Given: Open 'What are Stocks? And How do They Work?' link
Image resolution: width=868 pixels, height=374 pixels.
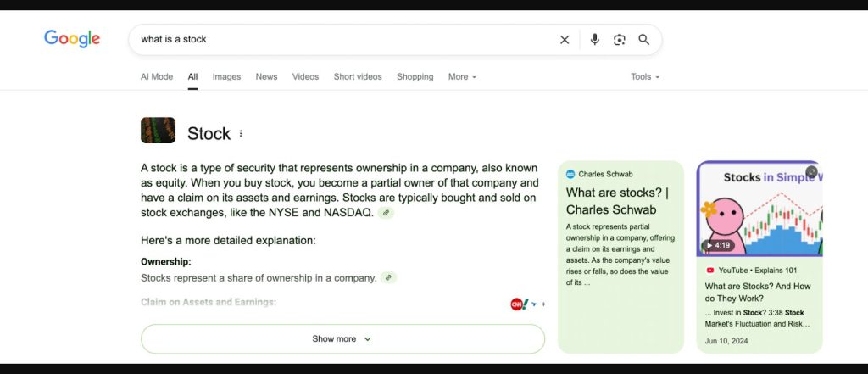Looking at the screenshot, I should [758, 293].
